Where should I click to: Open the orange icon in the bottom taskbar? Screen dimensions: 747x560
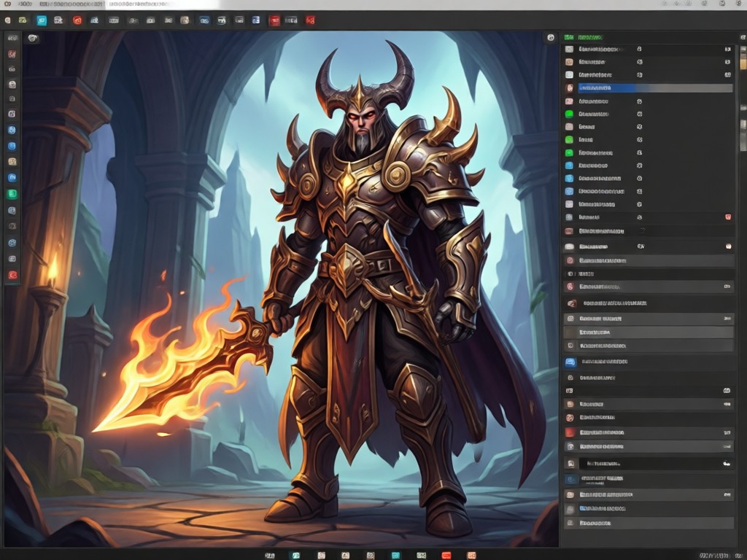click(471, 555)
